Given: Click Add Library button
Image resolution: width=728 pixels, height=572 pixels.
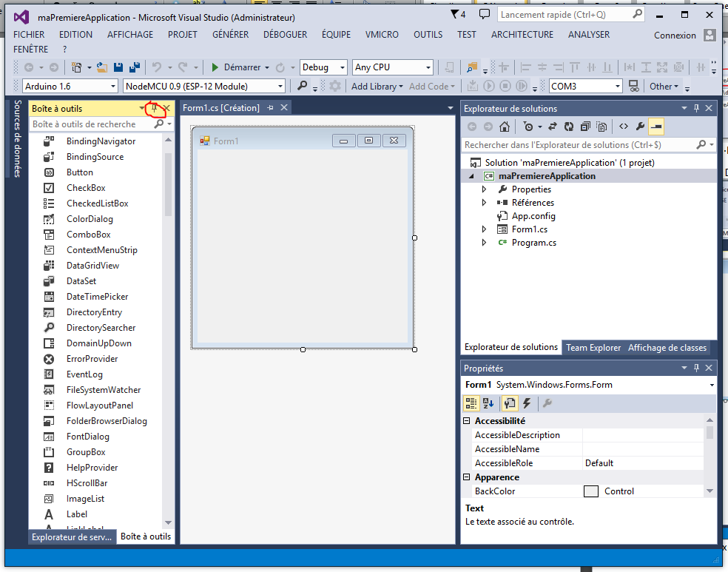Looking at the screenshot, I should pyautogui.click(x=377, y=87).
